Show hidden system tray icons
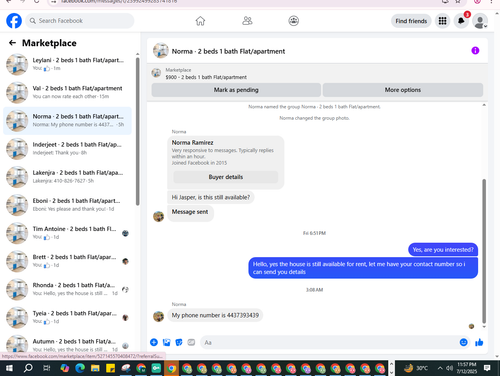500x376 pixels. point(440,368)
